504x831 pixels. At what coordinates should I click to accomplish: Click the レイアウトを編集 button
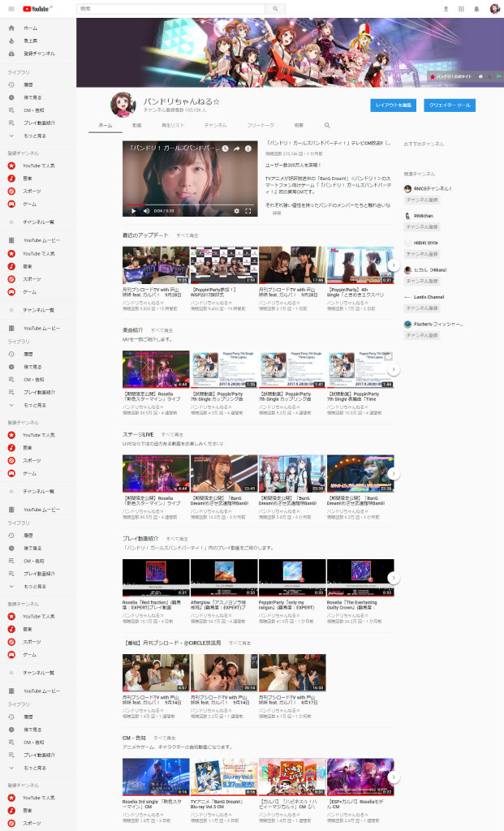tap(394, 105)
